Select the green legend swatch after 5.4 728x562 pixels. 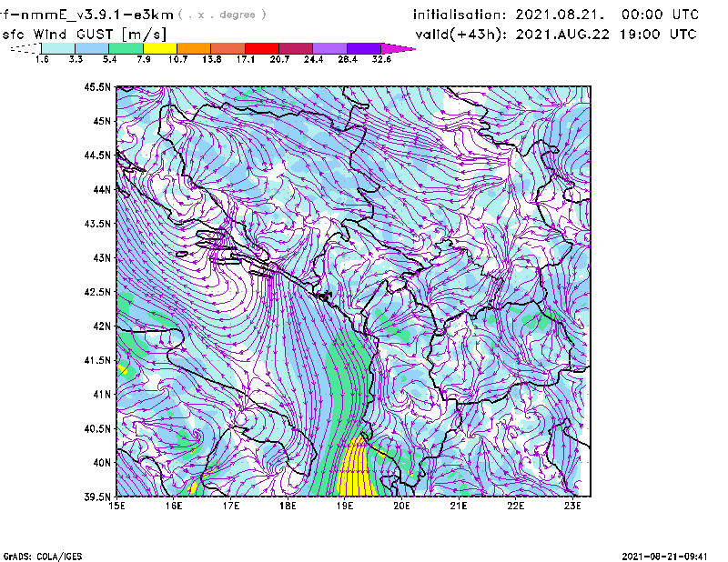point(126,47)
